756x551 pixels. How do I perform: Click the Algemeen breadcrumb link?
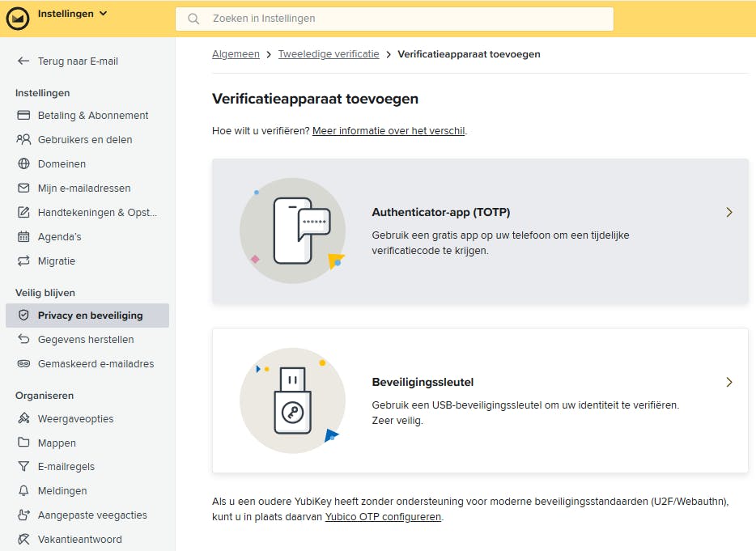point(236,54)
